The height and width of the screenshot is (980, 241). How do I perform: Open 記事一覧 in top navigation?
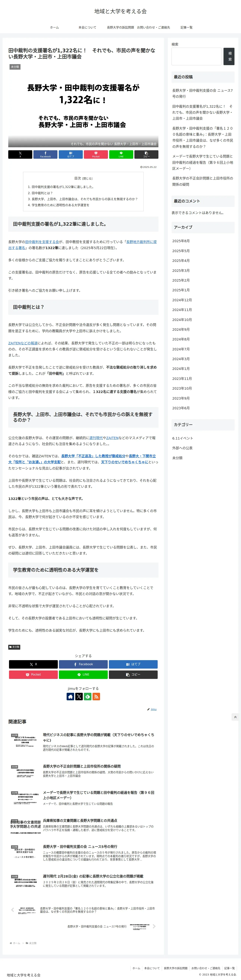tap(187, 27)
